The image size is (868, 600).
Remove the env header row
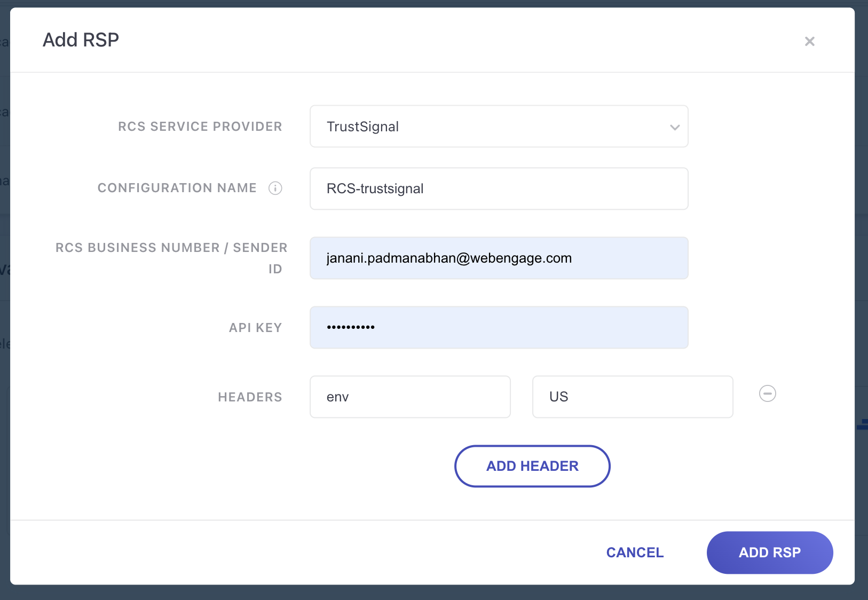tap(768, 393)
